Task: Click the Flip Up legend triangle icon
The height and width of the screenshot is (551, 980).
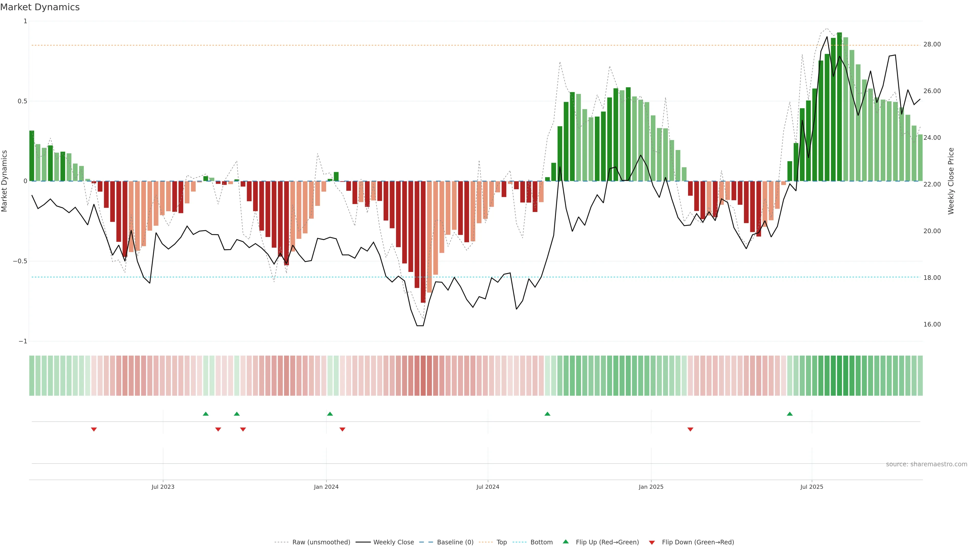Action: (x=566, y=542)
